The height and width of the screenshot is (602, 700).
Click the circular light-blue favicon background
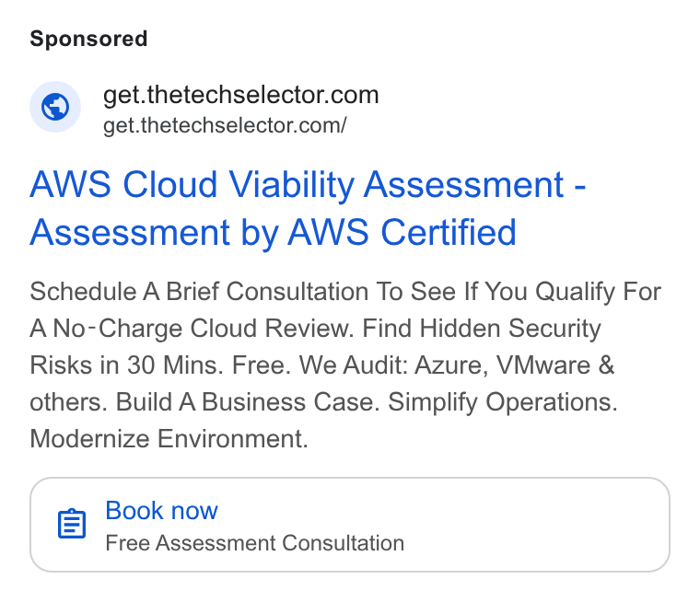55,107
